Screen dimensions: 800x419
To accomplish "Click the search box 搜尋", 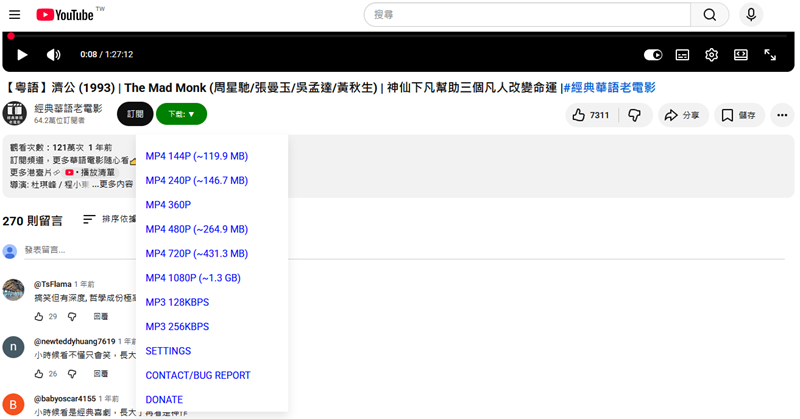I will [x=528, y=15].
